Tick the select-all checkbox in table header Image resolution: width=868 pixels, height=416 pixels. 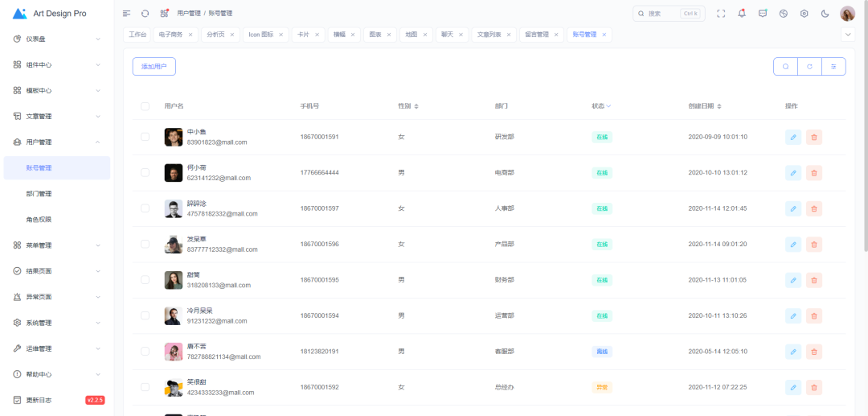[x=145, y=106]
